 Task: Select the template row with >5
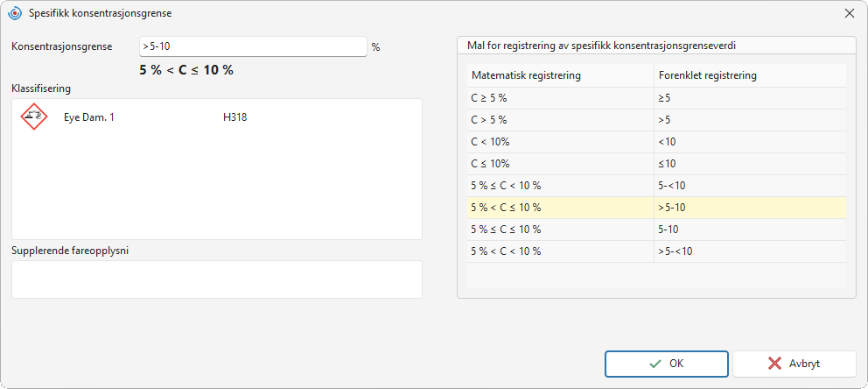(x=656, y=120)
